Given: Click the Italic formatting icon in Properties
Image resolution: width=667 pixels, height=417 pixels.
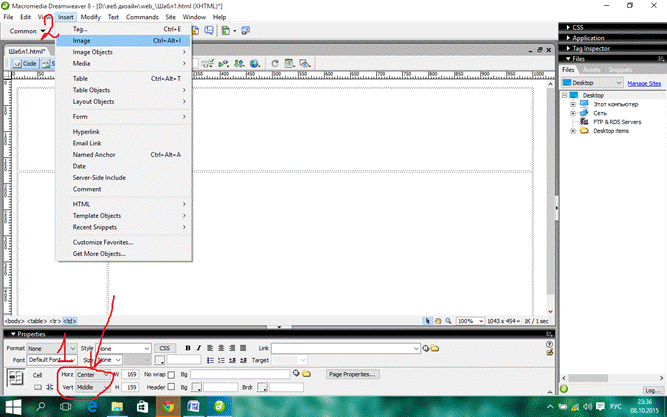Looking at the screenshot, I should [199, 348].
